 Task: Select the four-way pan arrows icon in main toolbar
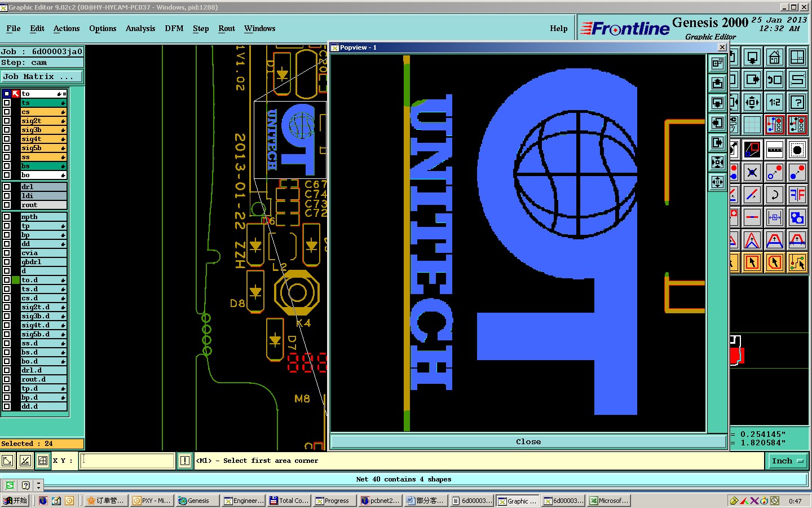point(752,102)
